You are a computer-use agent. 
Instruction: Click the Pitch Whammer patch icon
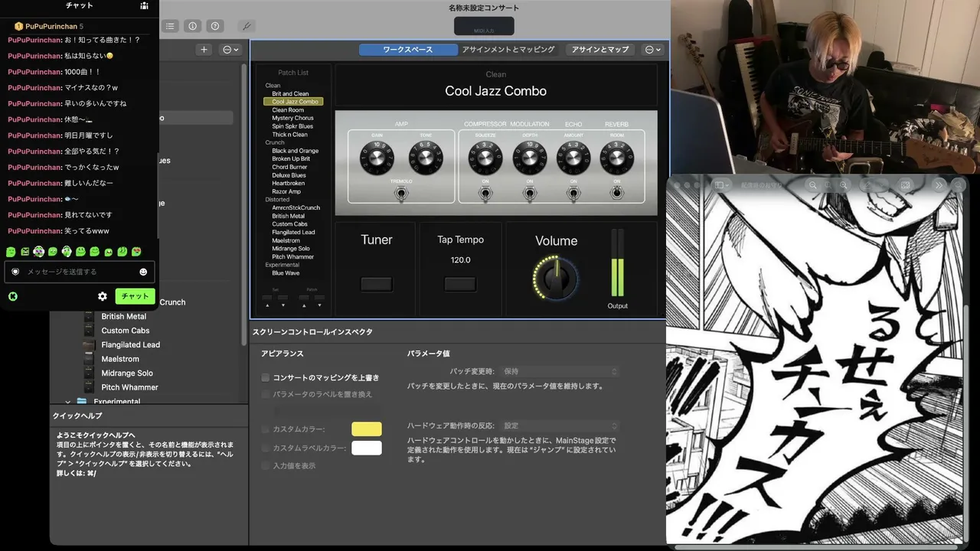tap(89, 387)
